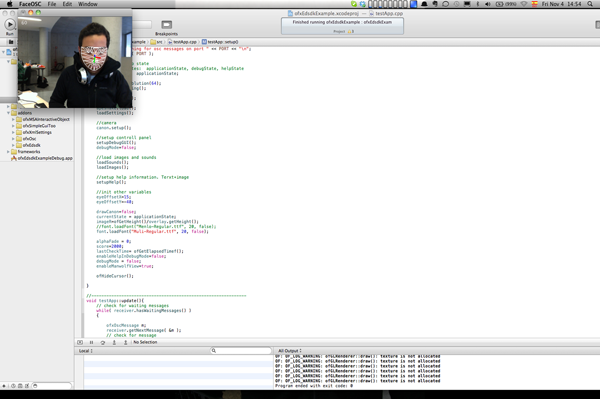Viewport: 600px width, 399px height.
Task: Click the hide debug area button
Action: click(x=80, y=342)
